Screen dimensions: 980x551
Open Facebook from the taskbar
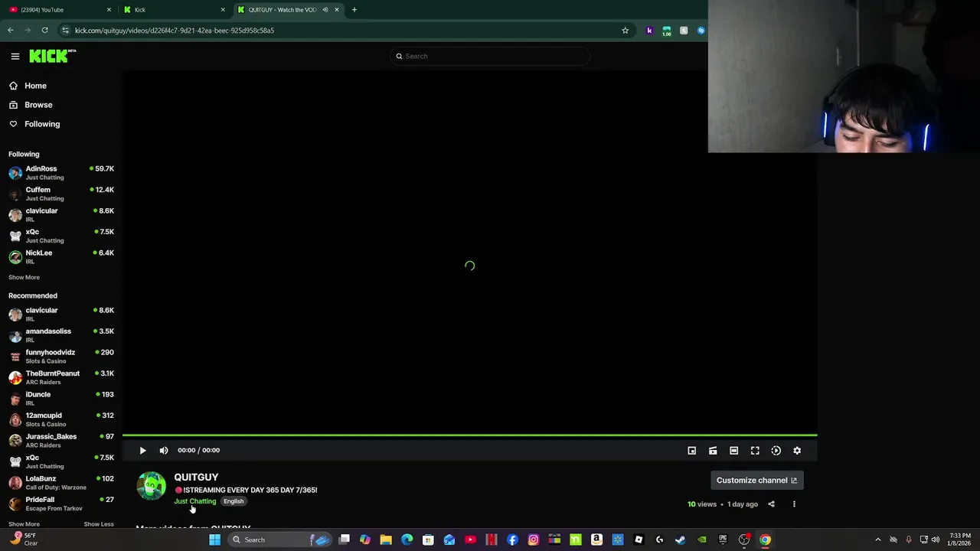tap(512, 540)
